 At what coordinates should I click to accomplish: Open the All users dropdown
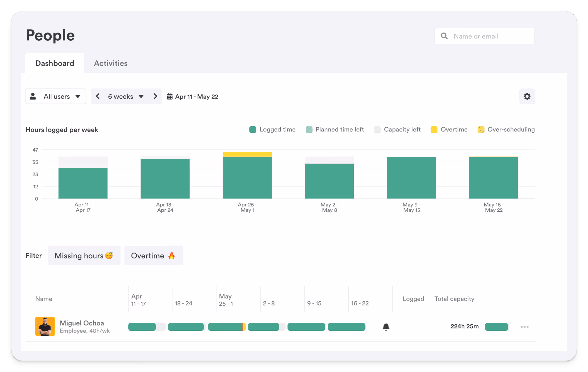[78, 96]
